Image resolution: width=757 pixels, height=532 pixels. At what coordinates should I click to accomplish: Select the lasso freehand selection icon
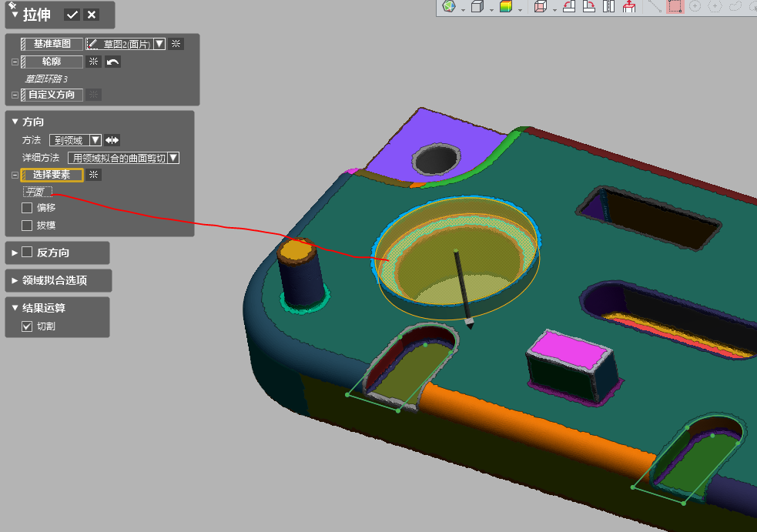[735, 6]
